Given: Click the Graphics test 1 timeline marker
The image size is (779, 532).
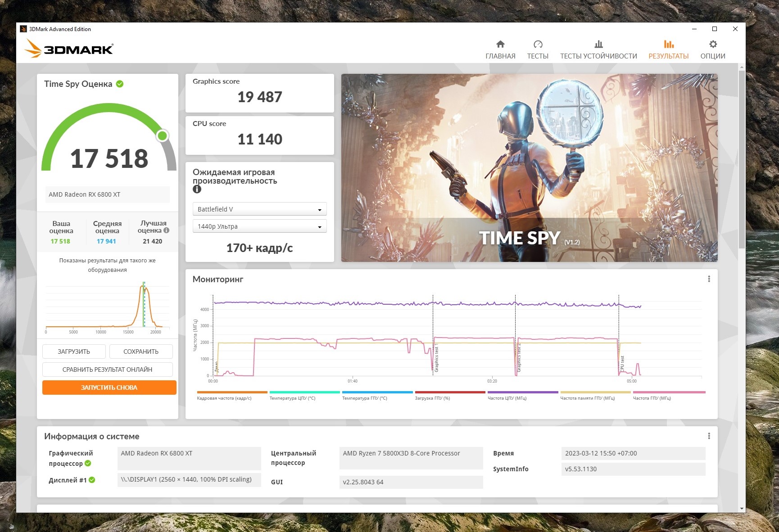Looking at the screenshot, I should pos(436,359).
